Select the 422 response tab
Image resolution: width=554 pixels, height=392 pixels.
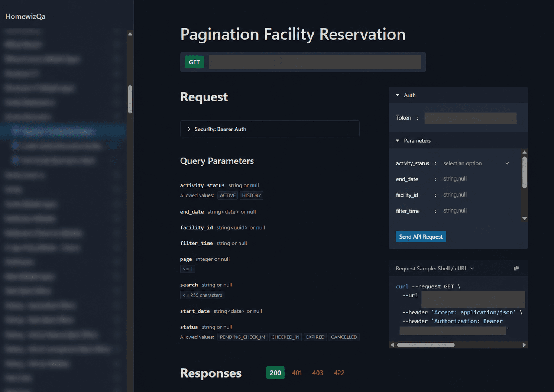pos(339,373)
